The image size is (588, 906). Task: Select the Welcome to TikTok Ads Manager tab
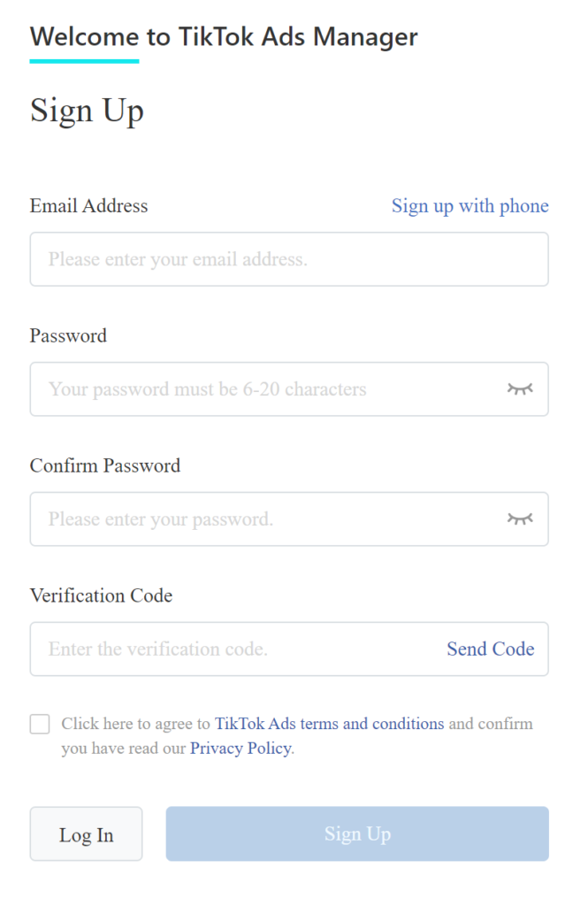pos(224,37)
